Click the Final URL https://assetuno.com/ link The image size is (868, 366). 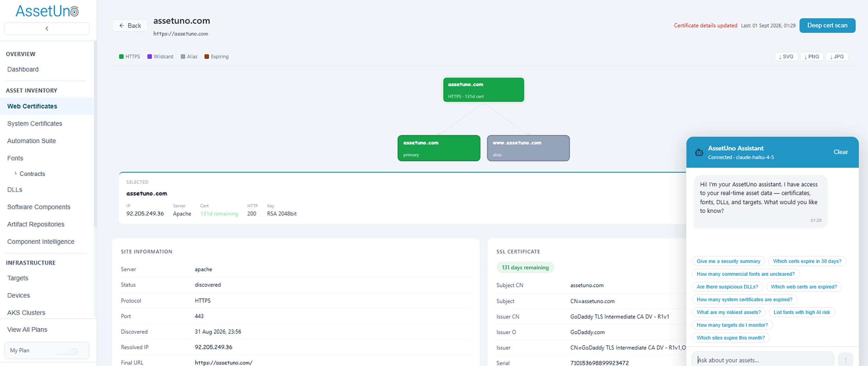click(x=223, y=363)
